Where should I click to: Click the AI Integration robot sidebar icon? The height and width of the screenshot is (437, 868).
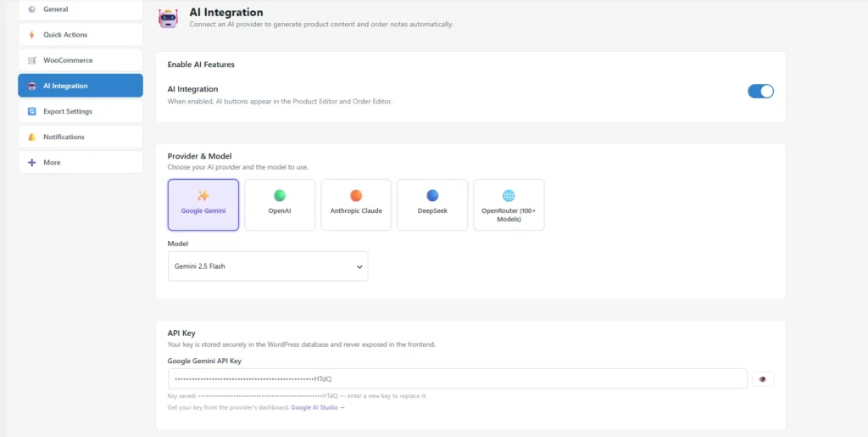[x=31, y=86]
